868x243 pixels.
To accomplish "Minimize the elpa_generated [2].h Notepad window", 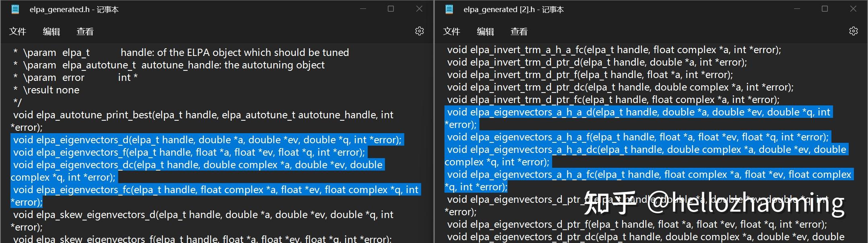I will pos(797,9).
